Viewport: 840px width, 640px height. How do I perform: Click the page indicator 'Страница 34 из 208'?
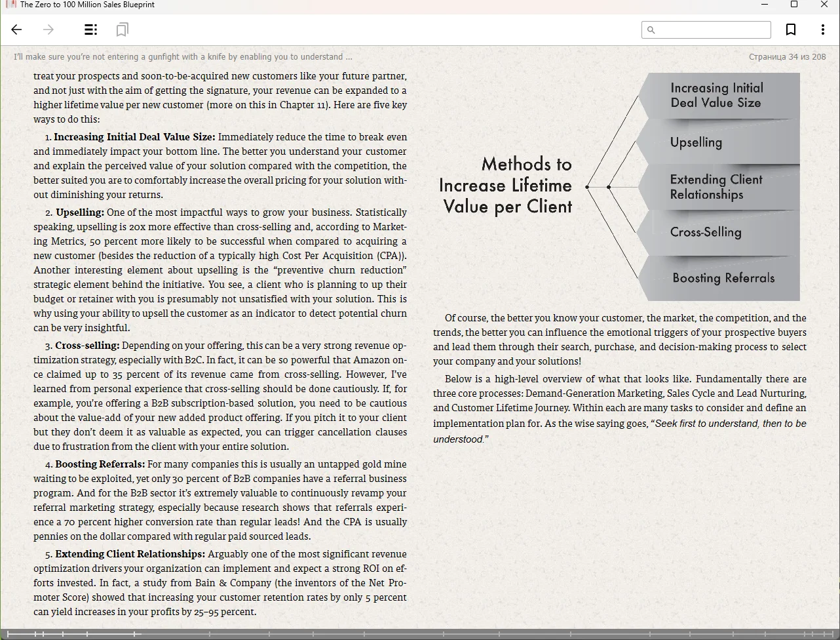[787, 57]
